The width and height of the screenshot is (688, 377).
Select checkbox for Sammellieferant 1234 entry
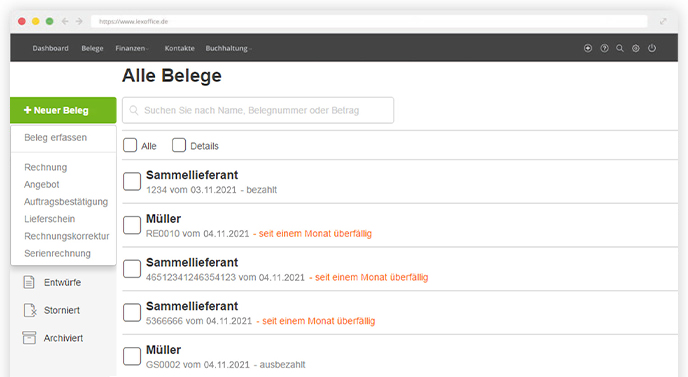click(x=132, y=181)
